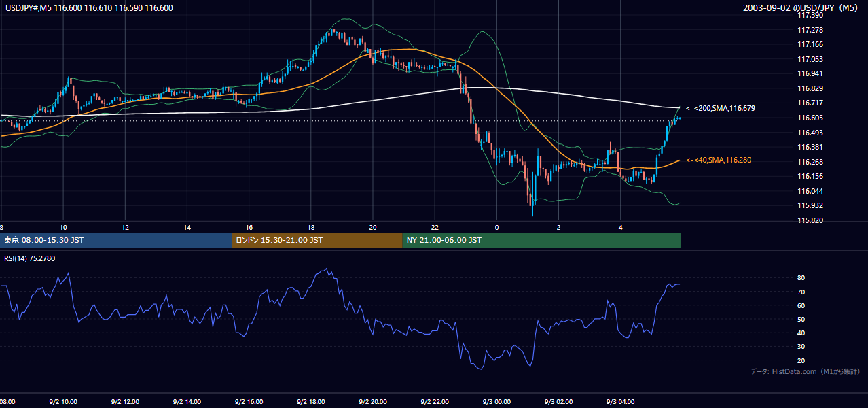Click hour label 14 below the price chart
The image size is (868, 408).
(187, 227)
